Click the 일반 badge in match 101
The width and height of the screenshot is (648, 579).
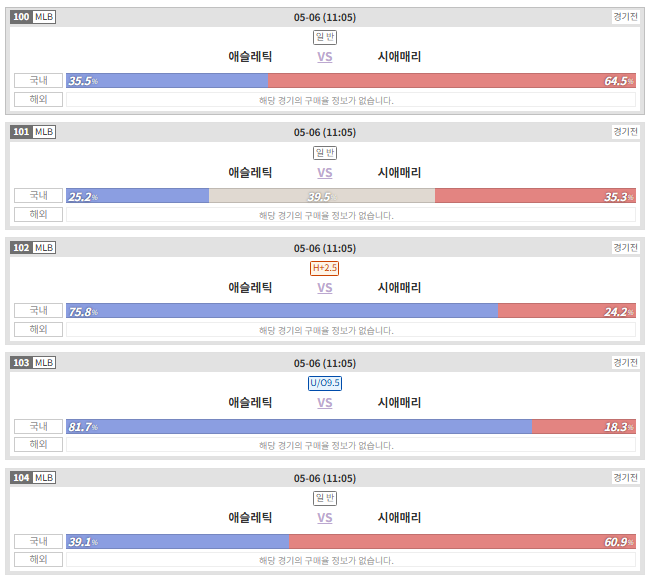click(325, 153)
